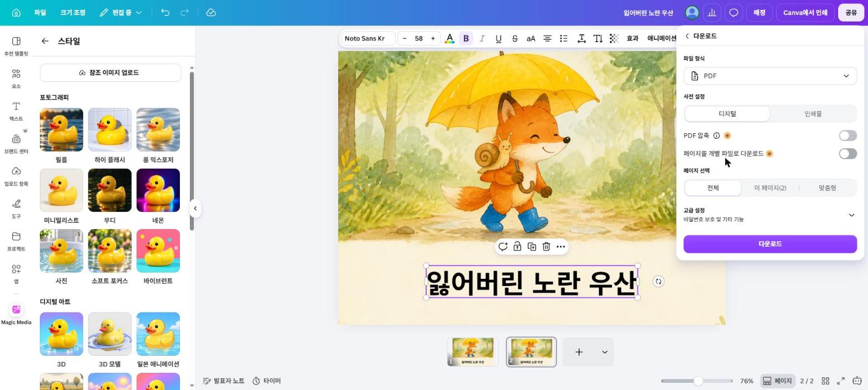Open 추천 템플릿 sidebar panel
Image resolution: width=868 pixels, height=390 pixels.
[16, 46]
